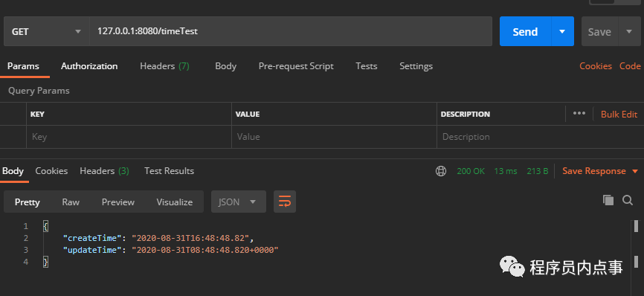Open the Pre-request Script tab
Screen dimensions: 644x296
click(296, 66)
